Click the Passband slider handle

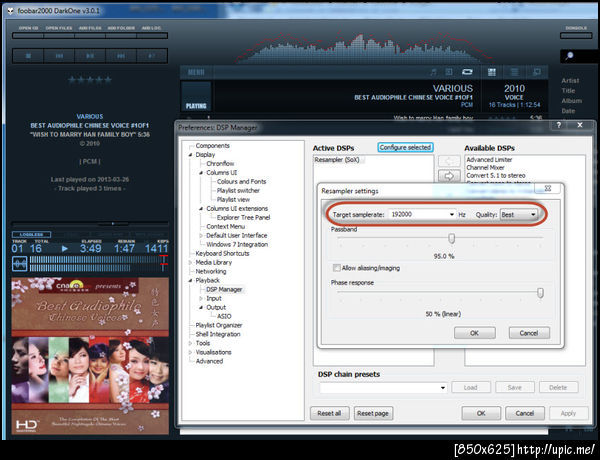tap(452, 238)
